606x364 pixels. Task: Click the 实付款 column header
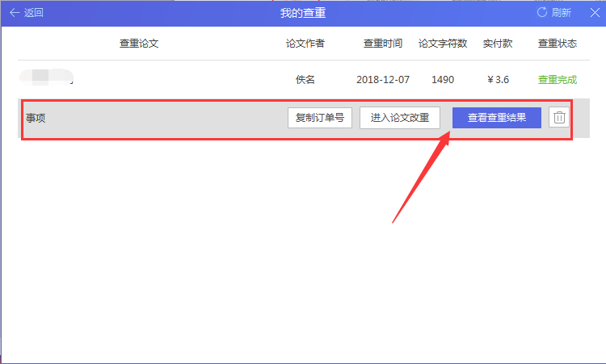497,44
